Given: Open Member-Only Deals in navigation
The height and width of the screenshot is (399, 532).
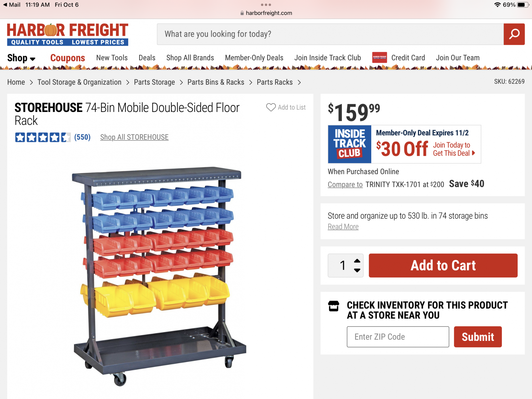Looking at the screenshot, I should (254, 58).
